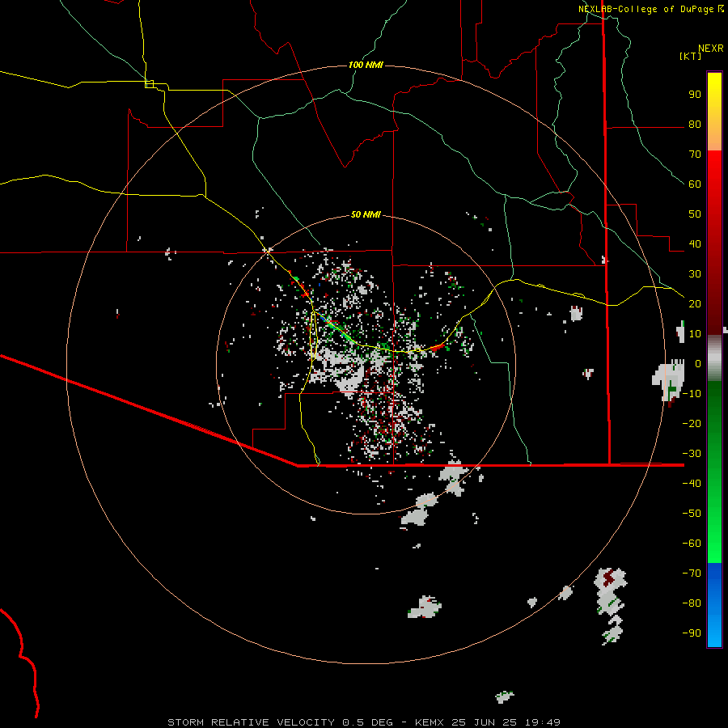Click the -40 value on velocity scale
Screen dimensions: 728x728
click(x=692, y=484)
